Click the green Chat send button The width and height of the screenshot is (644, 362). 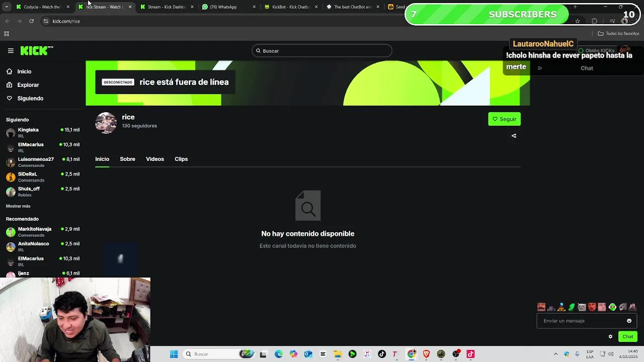pos(627,337)
